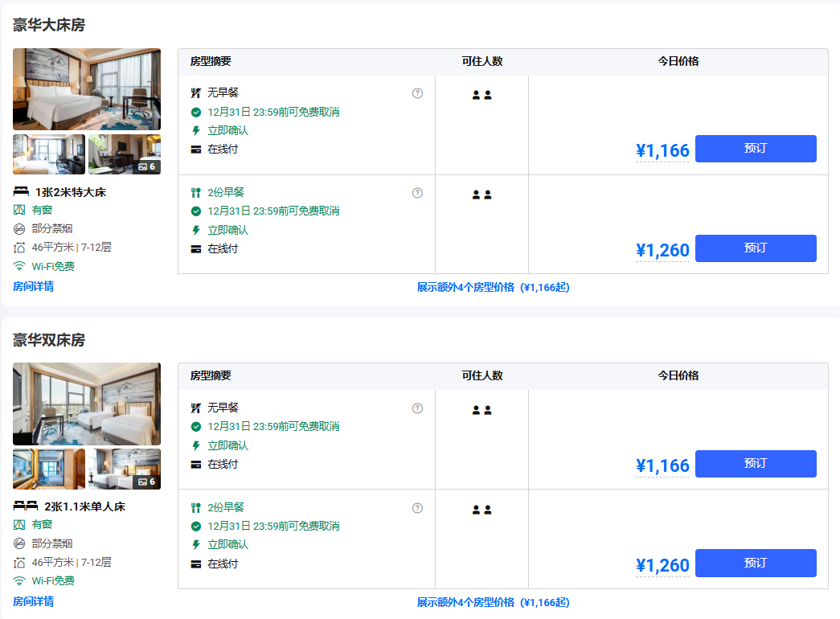
Task: Click help icon for 豪华大床房 无早餐 rate
Action: coord(417,93)
